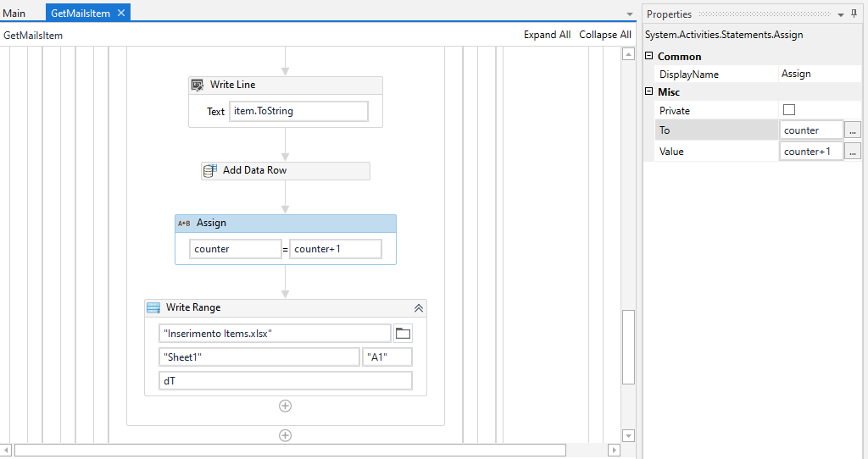Select the Value property label

[671, 152]
